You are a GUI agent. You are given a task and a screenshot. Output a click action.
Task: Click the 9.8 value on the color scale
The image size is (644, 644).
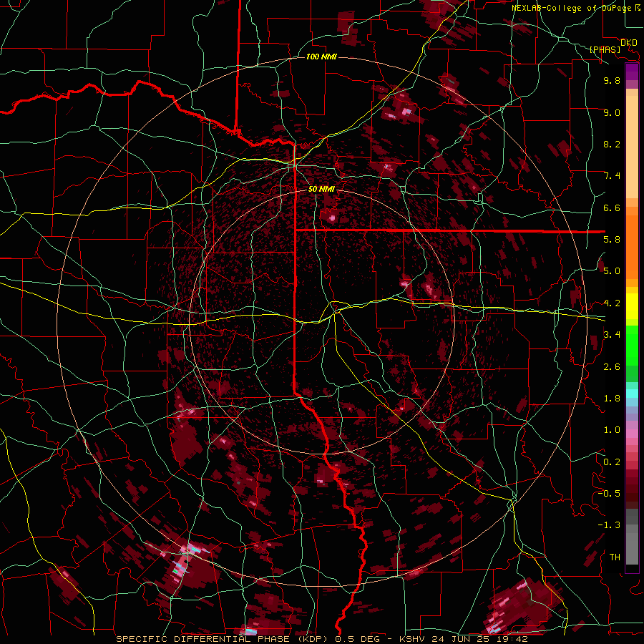[612, 80]
